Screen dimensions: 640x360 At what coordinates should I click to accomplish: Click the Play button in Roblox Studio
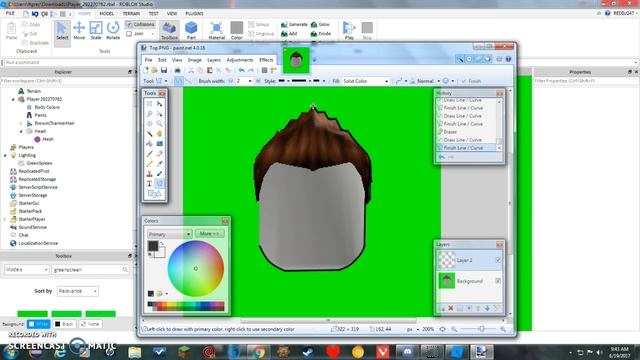point(349,31)
